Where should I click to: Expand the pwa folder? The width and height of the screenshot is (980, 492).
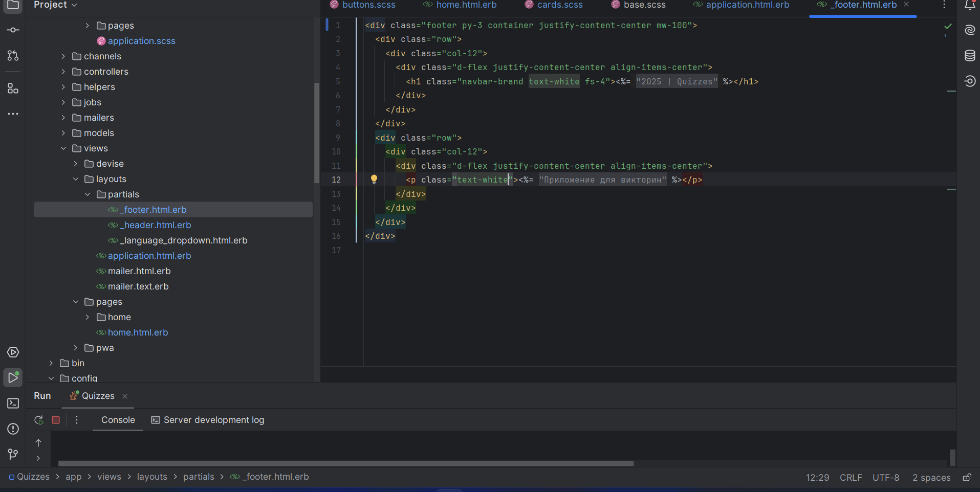pyautogui.click(x=76, y=348)
